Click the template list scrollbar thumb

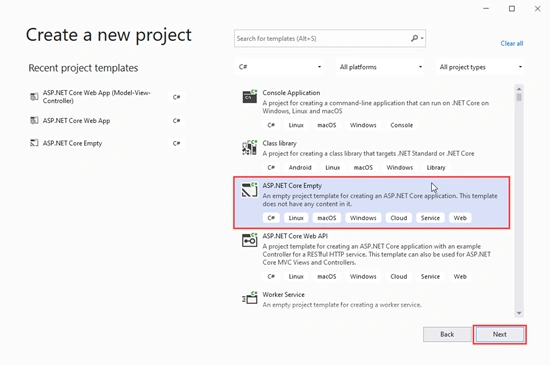[x=519, y=97]
